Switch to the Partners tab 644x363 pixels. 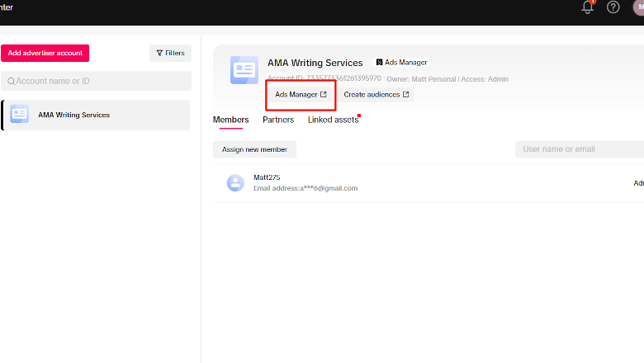click(x=278, y=120)
